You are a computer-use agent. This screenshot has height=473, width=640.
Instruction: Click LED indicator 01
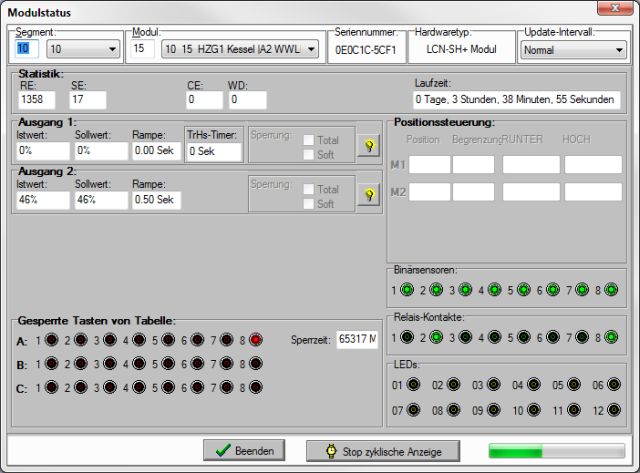pos(412,384)
